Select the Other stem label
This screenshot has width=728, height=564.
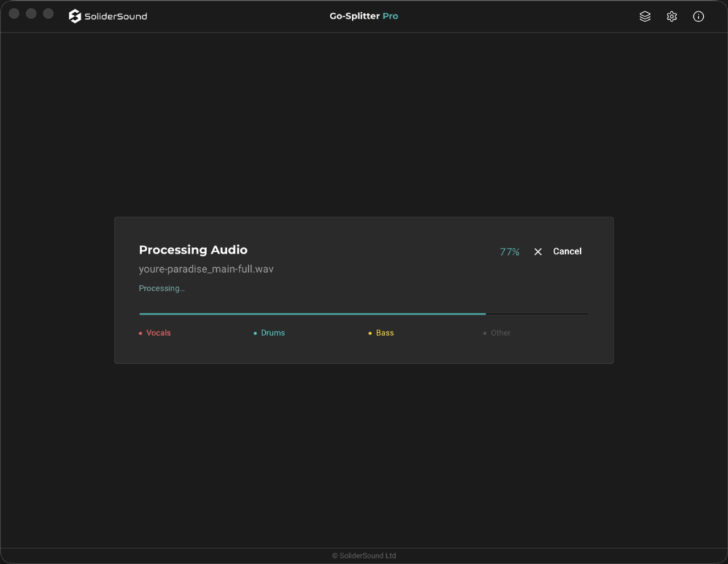(x=500, y=333)
